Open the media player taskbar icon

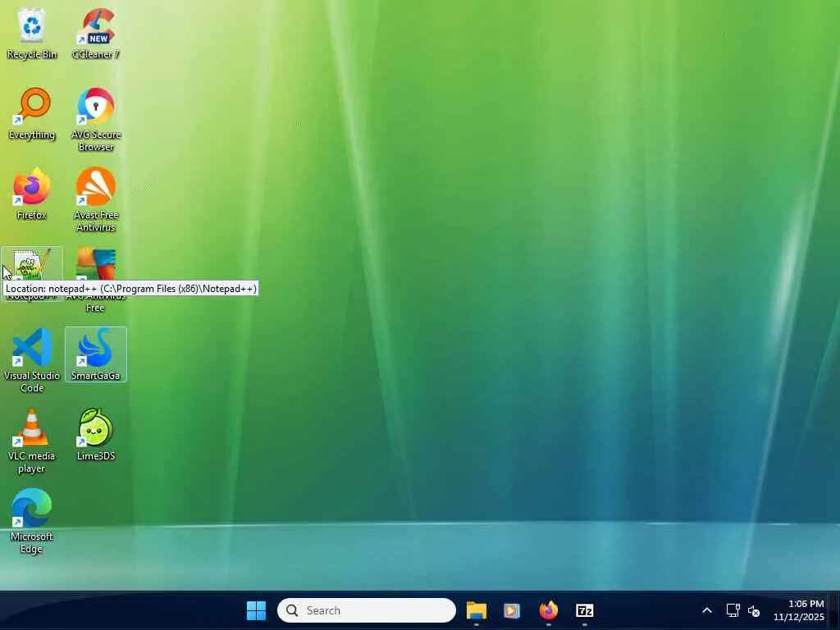click(512, 610)
